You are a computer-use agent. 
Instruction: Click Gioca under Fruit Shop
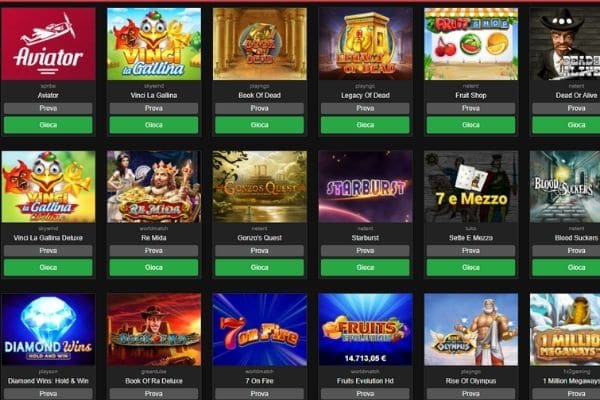(x=471, y=125)
